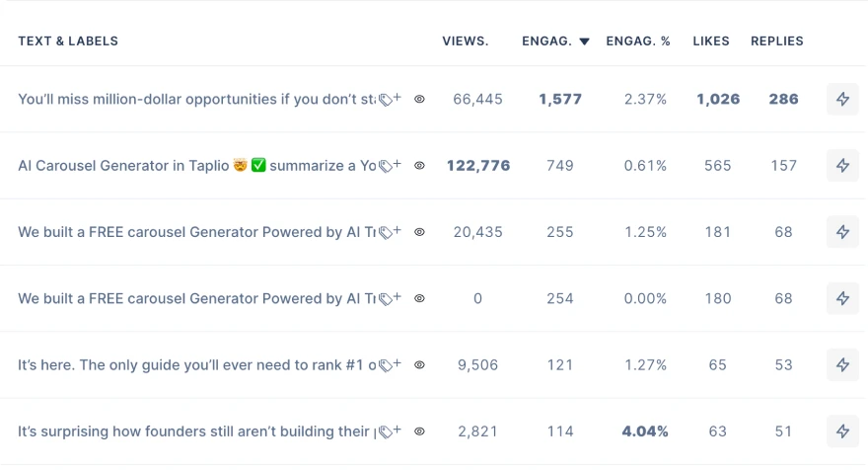Add label tag to million-dollar opportunities post
The height and width of the screenshot is (470, 868).
click(x=391, y=99)
